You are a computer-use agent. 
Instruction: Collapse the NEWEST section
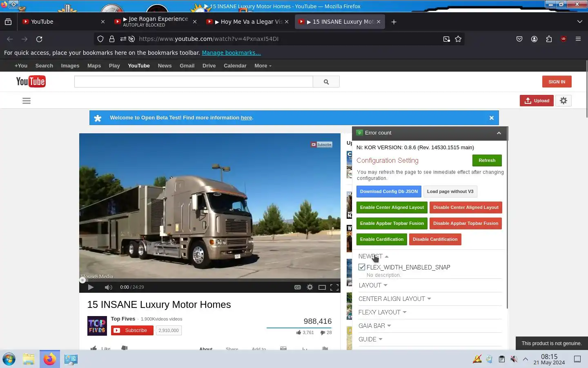pos(373,256)
